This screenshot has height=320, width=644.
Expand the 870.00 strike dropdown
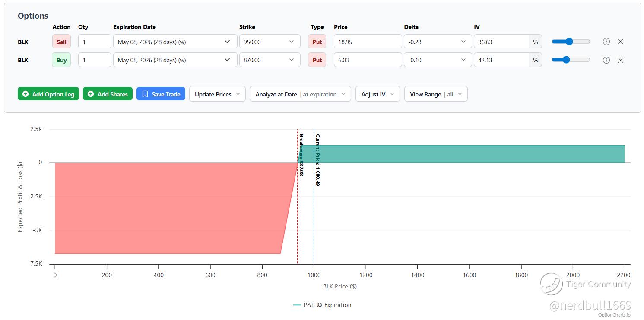[x=270, y=60]
